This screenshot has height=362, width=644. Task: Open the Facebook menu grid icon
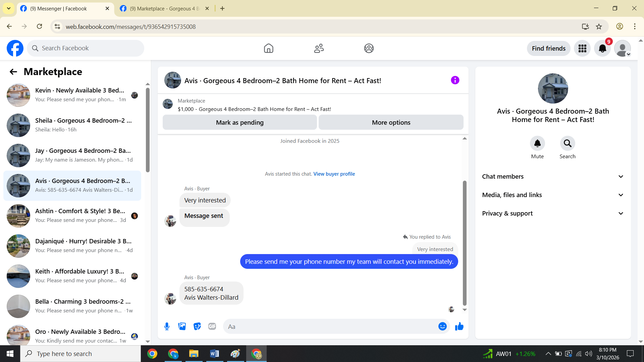pyautogui.click(x=582, y=49)
